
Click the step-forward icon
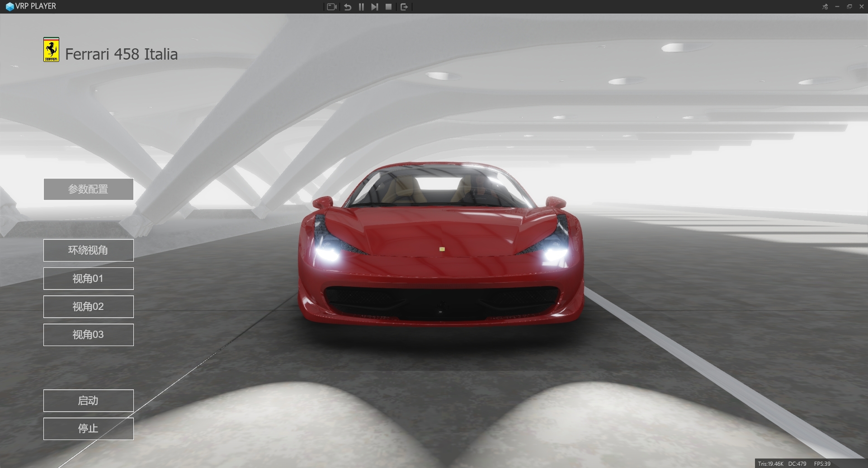coord(374,7)
